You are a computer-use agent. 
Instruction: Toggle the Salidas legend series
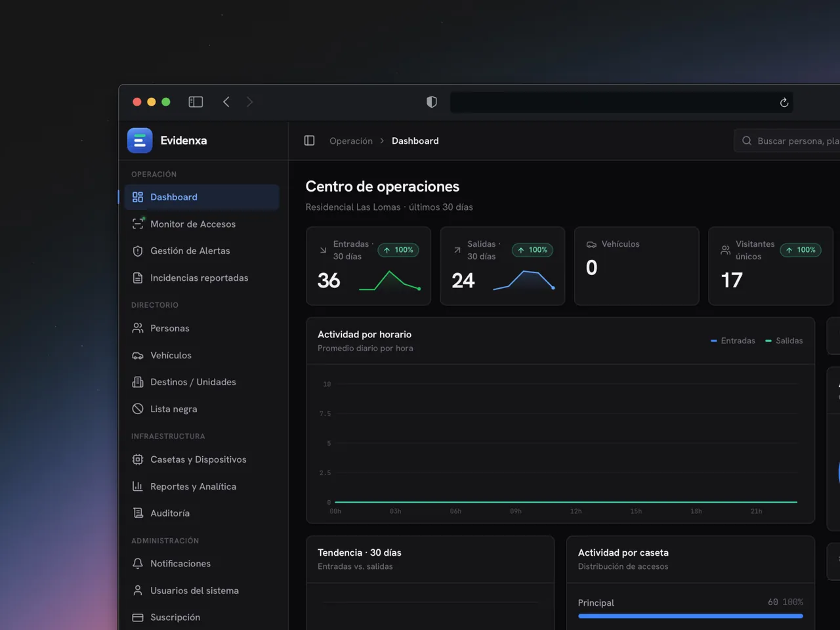[784, 341]
